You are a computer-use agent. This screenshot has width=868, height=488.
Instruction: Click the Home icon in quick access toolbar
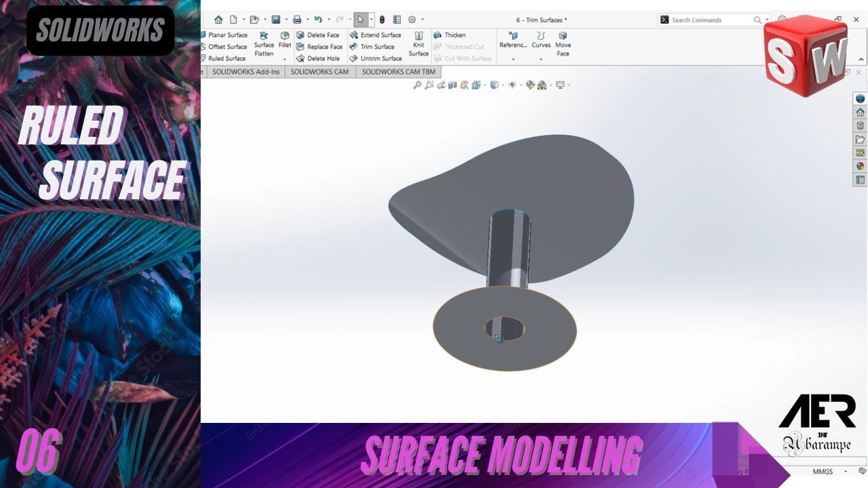[218, 20]
